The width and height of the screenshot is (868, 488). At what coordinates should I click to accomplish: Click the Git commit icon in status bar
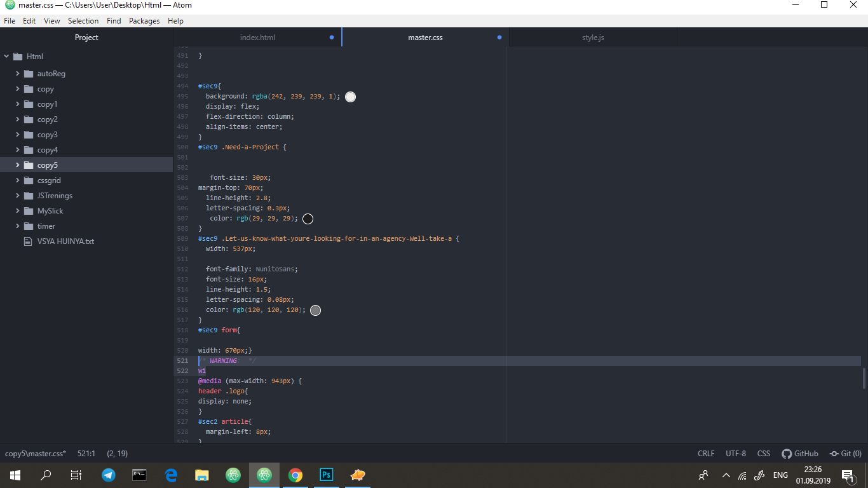[834, 454]
